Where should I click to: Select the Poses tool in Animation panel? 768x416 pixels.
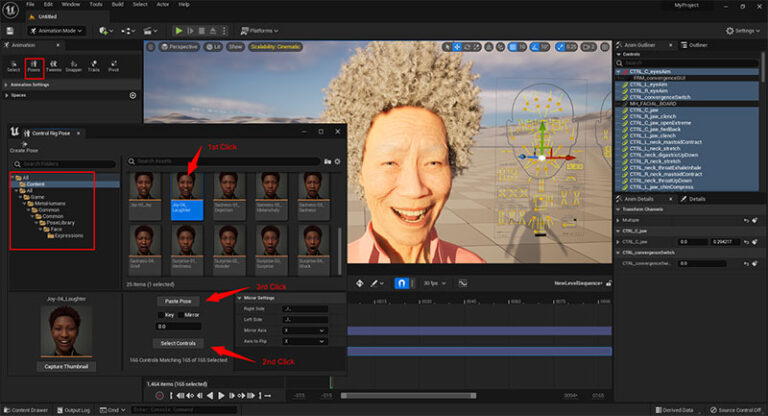pos(33,67)
